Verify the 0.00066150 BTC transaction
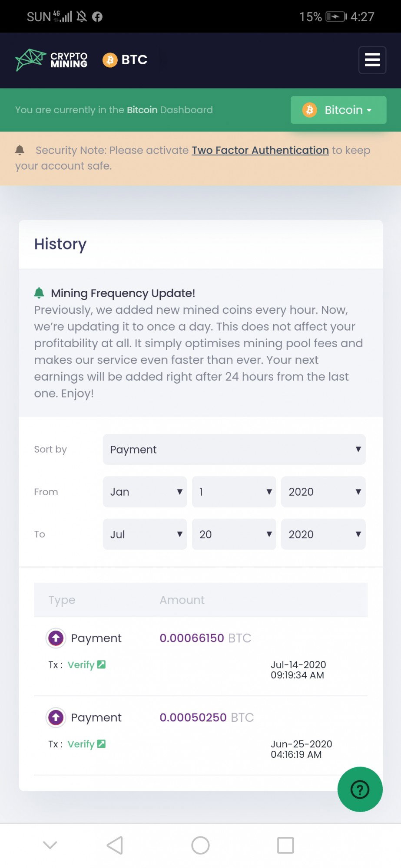401x868 pixels. point(86,664)
